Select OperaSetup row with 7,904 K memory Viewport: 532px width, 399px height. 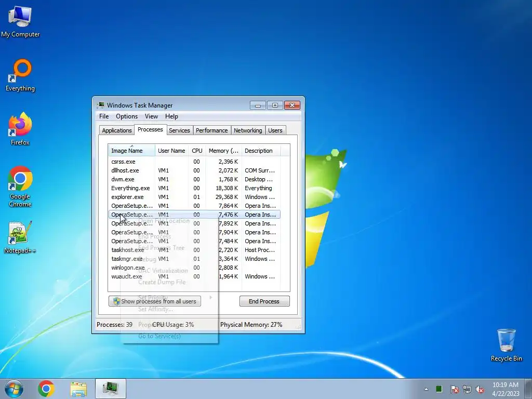[x=194, y=232]
